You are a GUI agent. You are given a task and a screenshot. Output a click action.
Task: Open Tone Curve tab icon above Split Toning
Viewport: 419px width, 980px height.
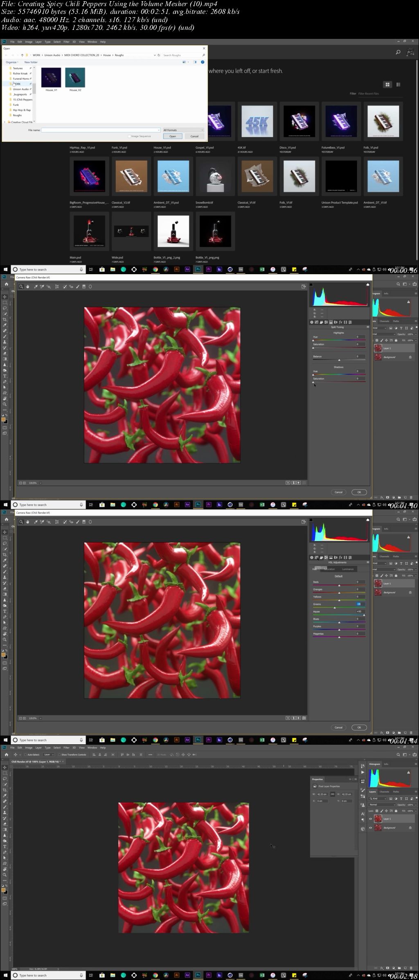(x=316, y=322)
